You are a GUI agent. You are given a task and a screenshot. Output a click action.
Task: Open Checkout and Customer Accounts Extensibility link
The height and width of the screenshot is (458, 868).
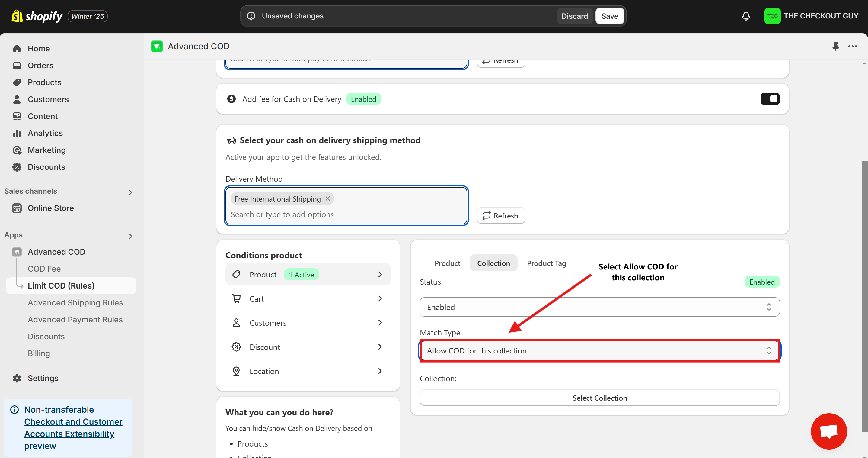73,428
